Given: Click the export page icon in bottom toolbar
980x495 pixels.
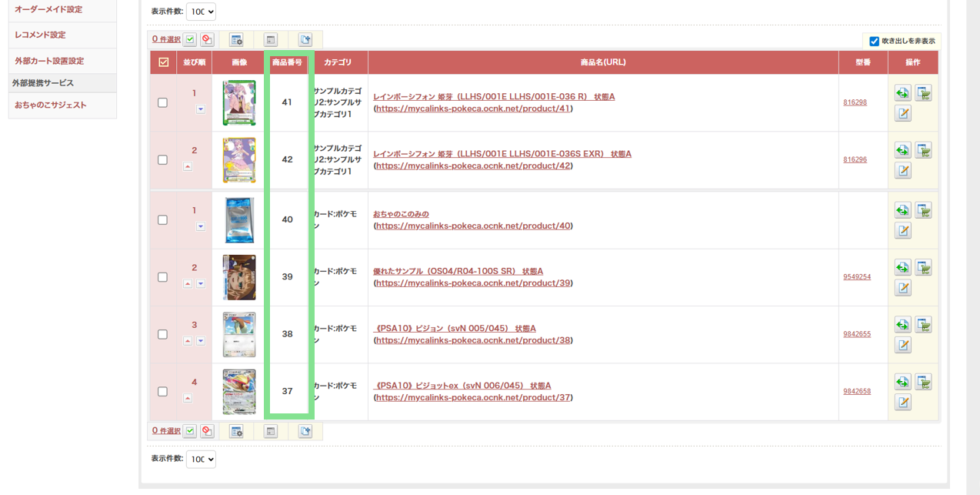Looking at the screenshot, I should pyautogui.click(x=305, y=431).
